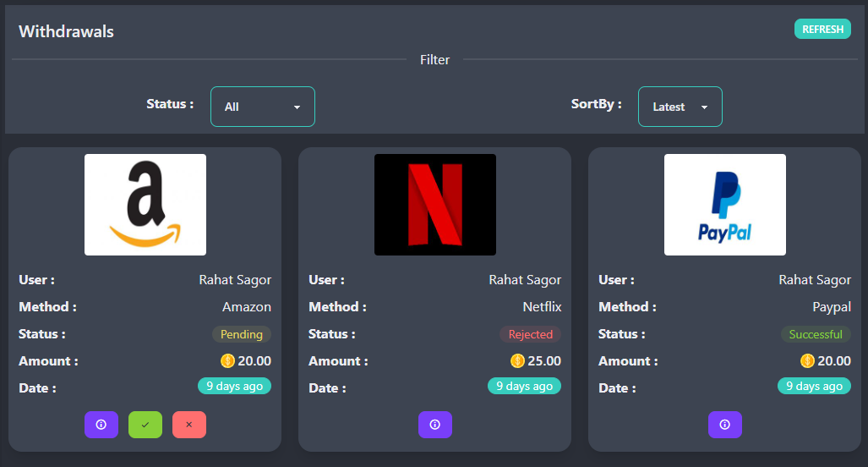Click the coin icon on Netflix amount
This screenshot has width=868, height=467.
[517, 361]
